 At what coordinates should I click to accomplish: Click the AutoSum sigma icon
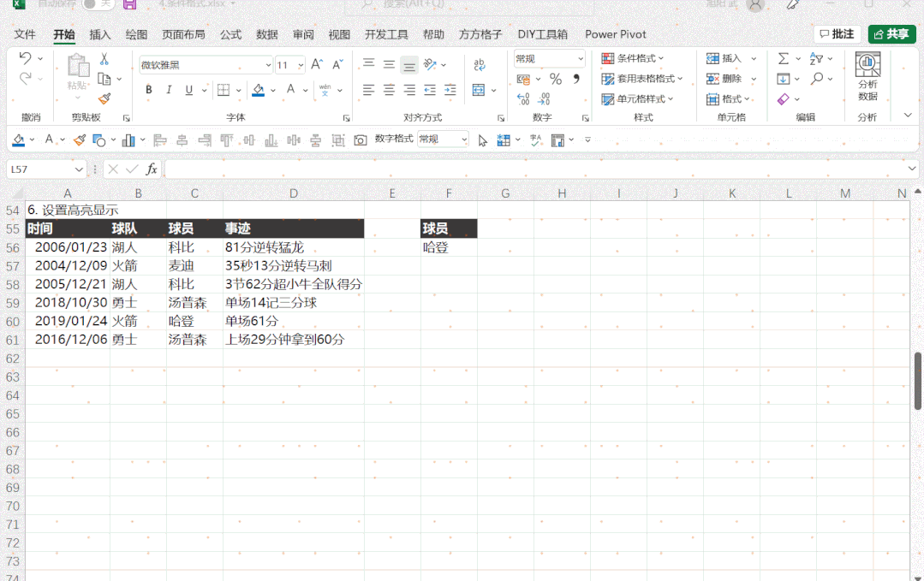(784, 58)
